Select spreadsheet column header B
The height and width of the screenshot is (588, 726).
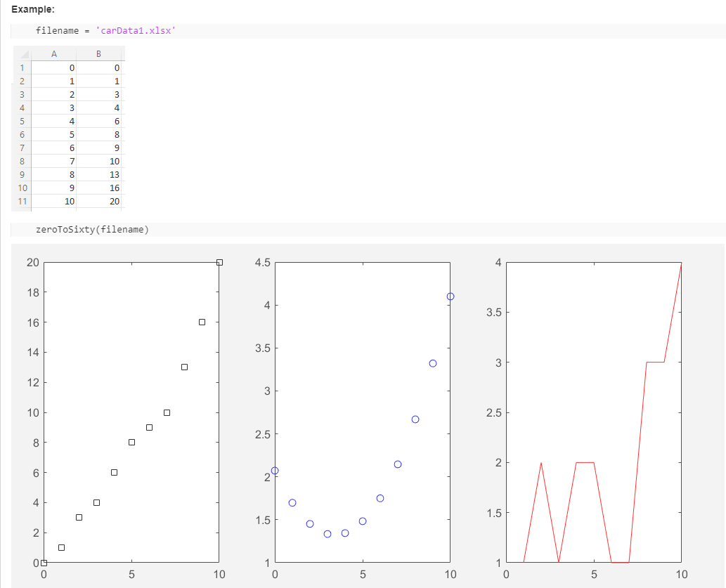(98, 53)
